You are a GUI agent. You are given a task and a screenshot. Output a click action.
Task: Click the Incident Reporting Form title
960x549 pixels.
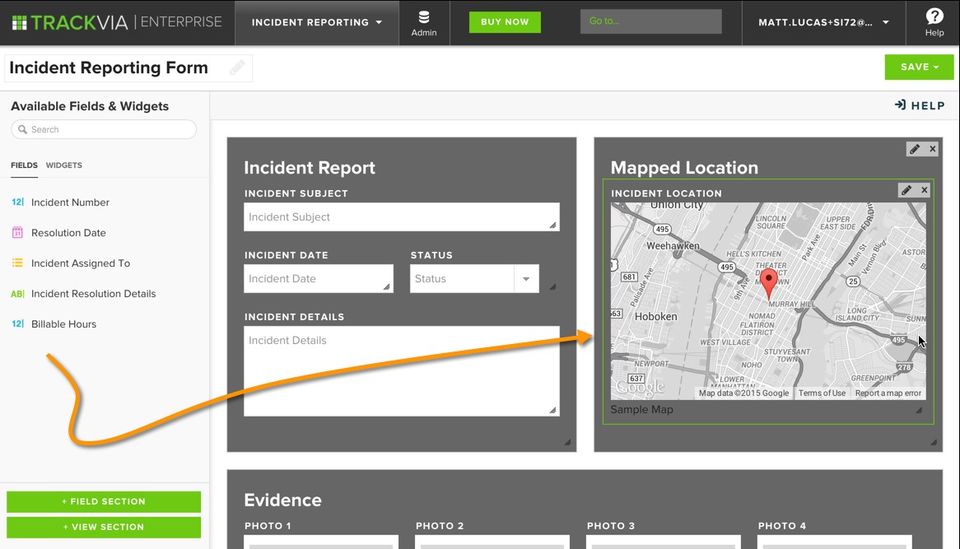pos(108,67)
